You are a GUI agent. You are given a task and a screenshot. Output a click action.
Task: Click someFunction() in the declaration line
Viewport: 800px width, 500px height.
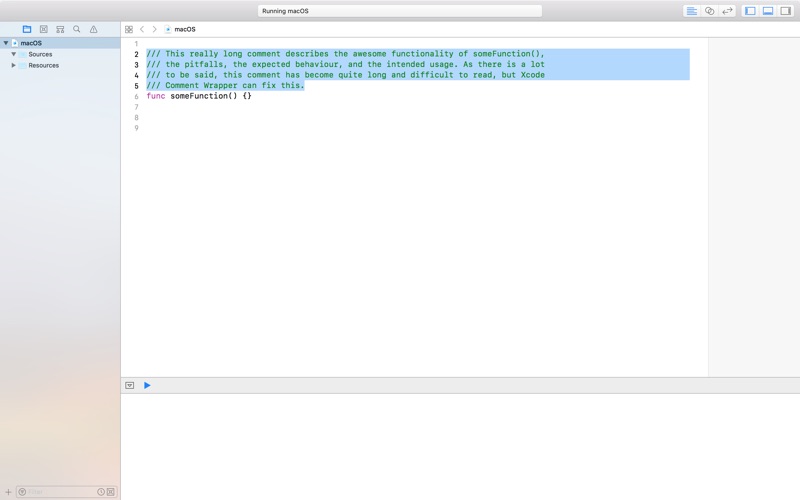coord(204,96)
